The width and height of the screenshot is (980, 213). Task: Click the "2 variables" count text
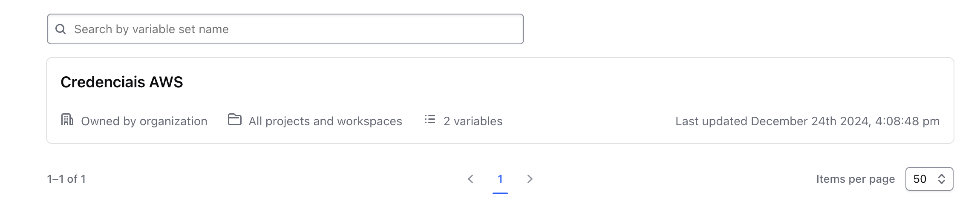473,121
